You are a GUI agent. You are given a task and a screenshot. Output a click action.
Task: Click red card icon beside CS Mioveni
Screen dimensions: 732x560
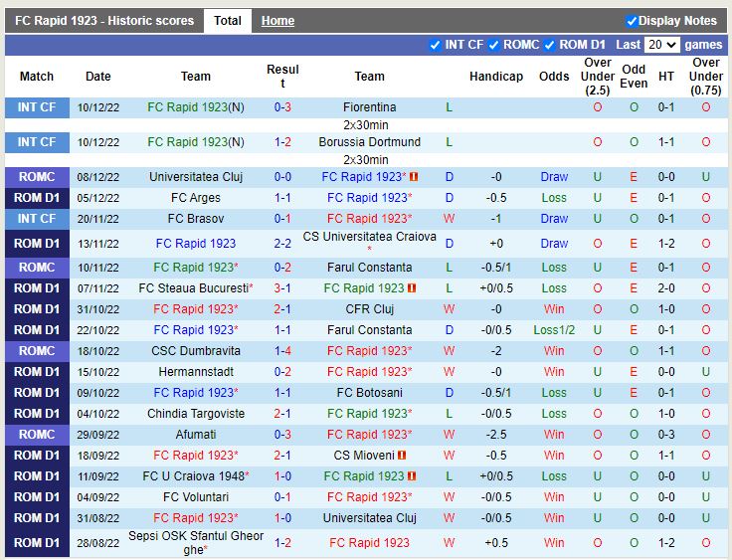tap(402, 456)
